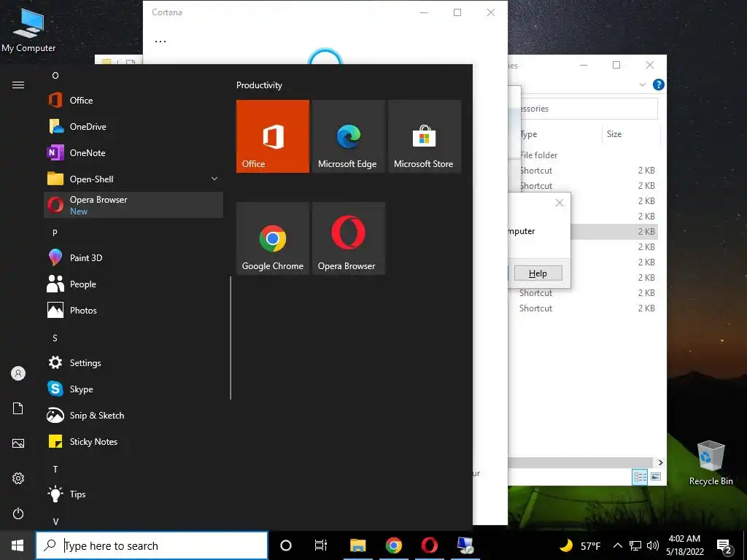Click the Explorer horizontal scrollbar right arrow
Screen dimensions: 747x560
pos(660,462)
